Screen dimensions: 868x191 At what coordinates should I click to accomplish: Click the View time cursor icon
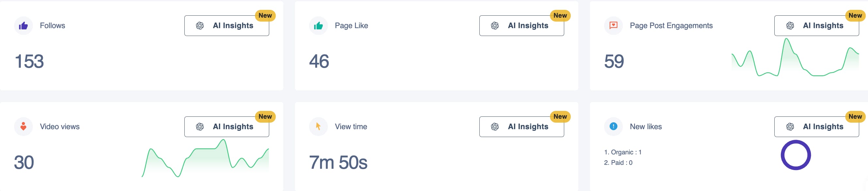318,127
